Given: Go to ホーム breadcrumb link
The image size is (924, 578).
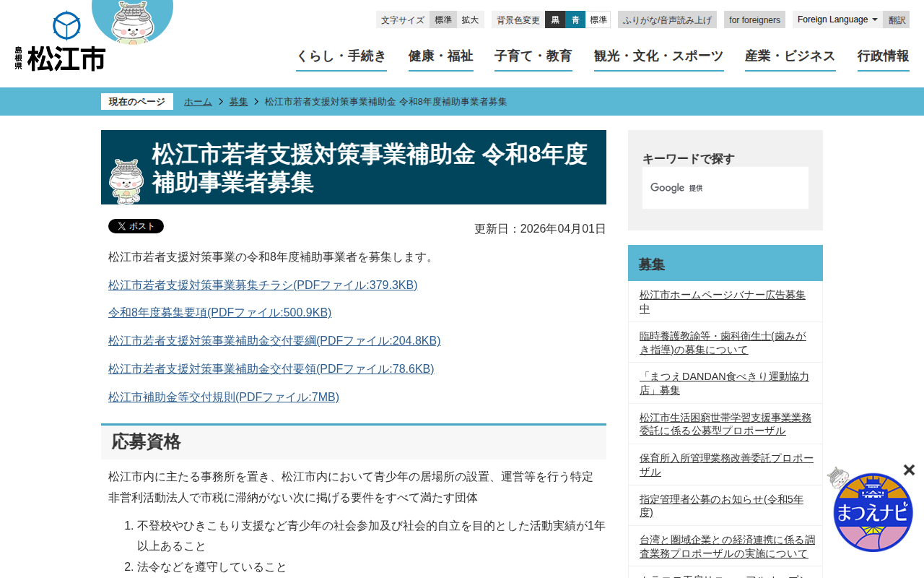Looking at the screenshot, I should pos(198,102).
